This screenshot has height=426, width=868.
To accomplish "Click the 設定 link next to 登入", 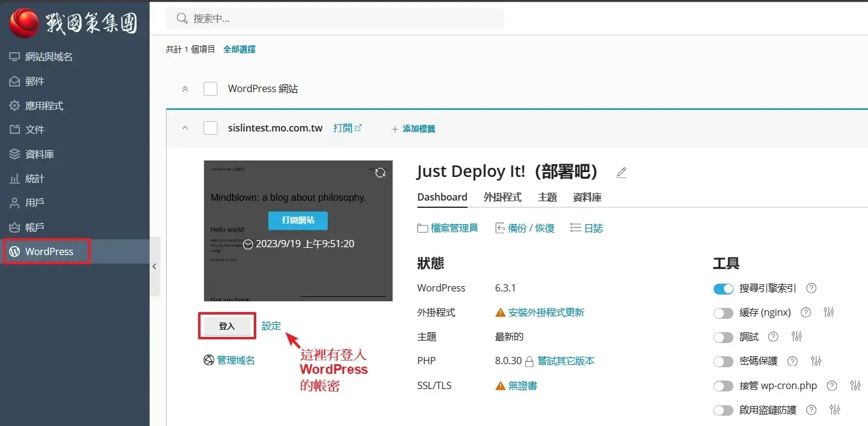I will click(x=271, y=326).
